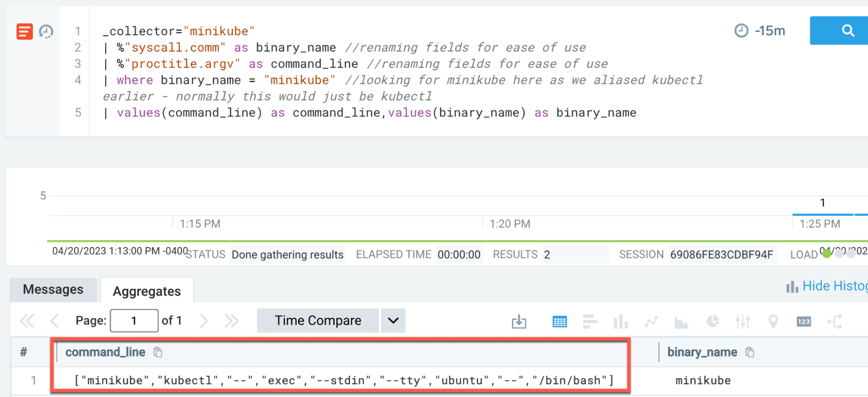Go to the next results page
Viewport: 868px width, 397px height.
(204, 321)
